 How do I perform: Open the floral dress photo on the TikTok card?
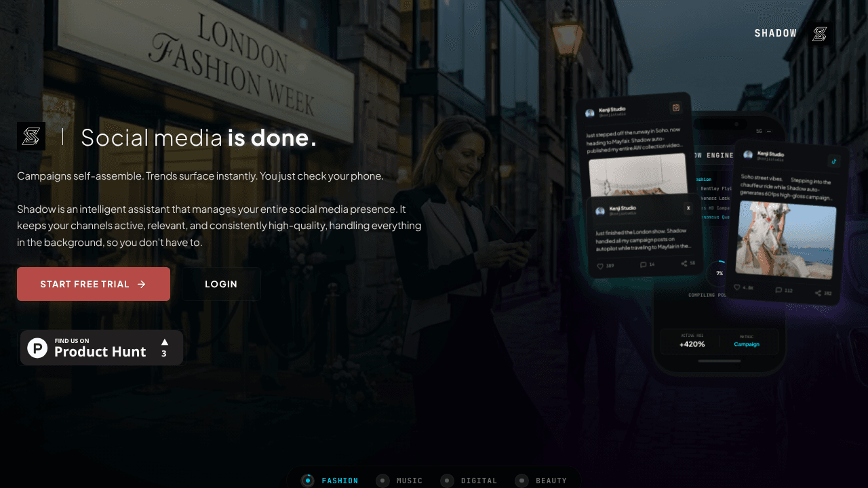pos(786,239)
